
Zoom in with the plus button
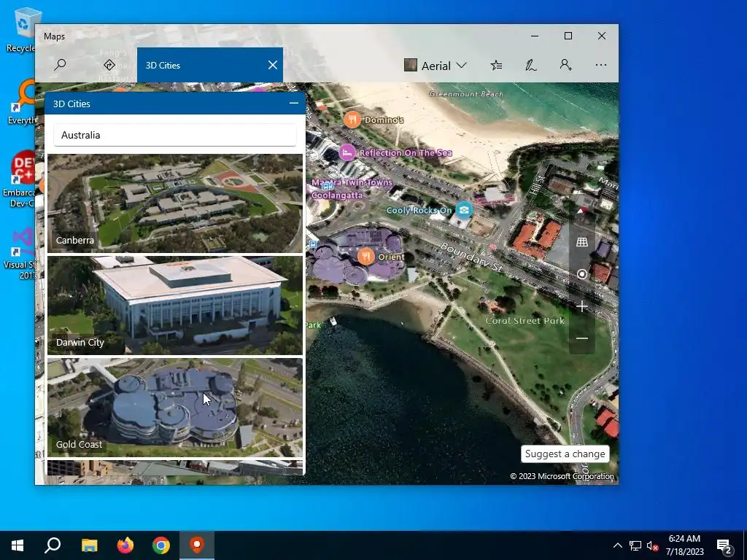[x=581, y=307]
